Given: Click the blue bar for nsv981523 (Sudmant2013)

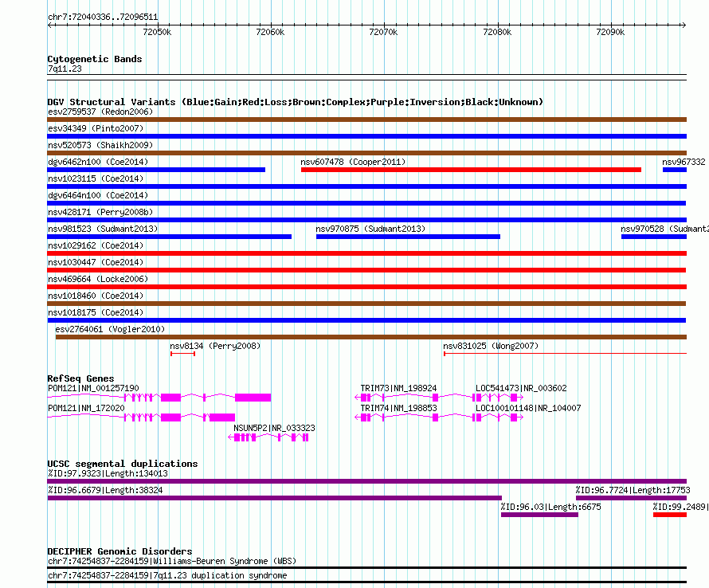Looking at the screenshot, I should (x=169, y=237).
